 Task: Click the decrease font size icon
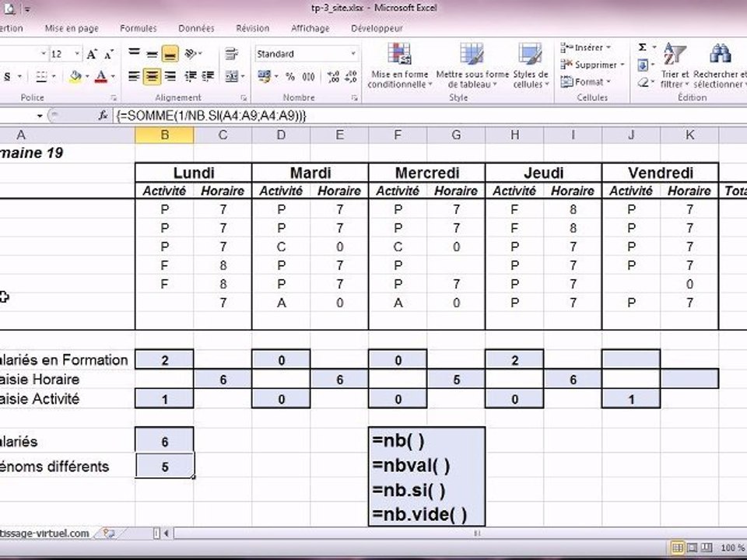coord(109,54)
